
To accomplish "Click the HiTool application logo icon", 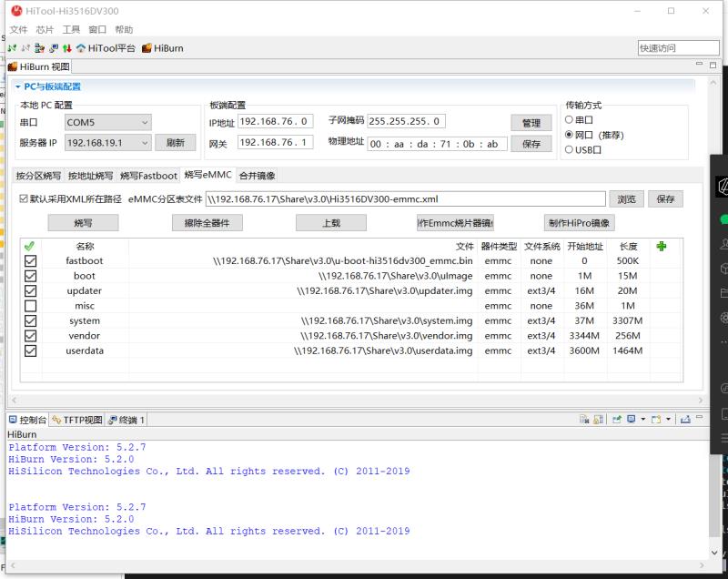I will pos(16,11).
